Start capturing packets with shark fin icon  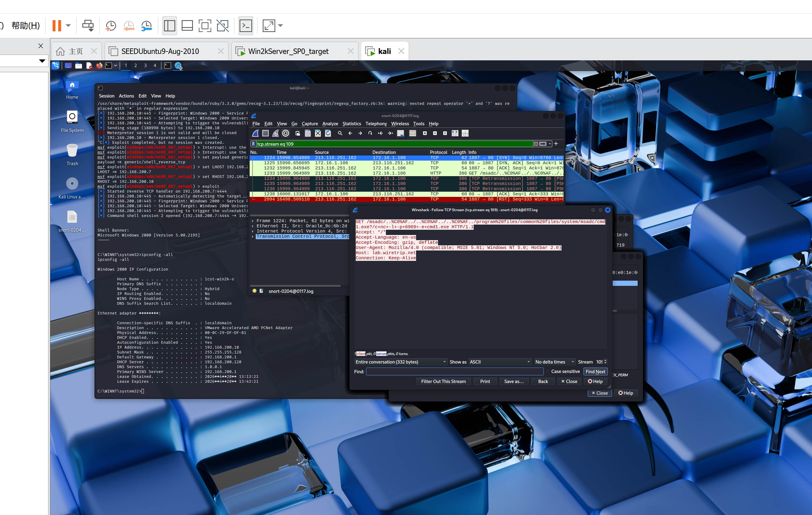pos(255,133)
